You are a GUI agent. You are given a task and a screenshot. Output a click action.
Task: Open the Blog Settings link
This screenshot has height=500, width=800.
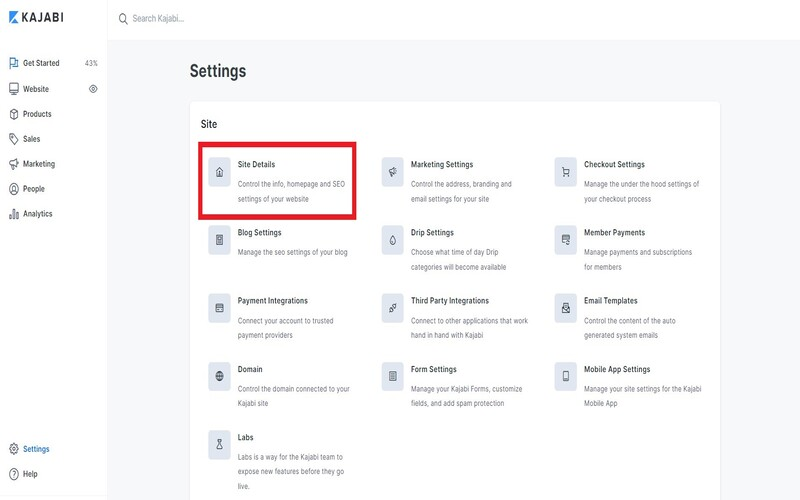(x=259, y=233)
